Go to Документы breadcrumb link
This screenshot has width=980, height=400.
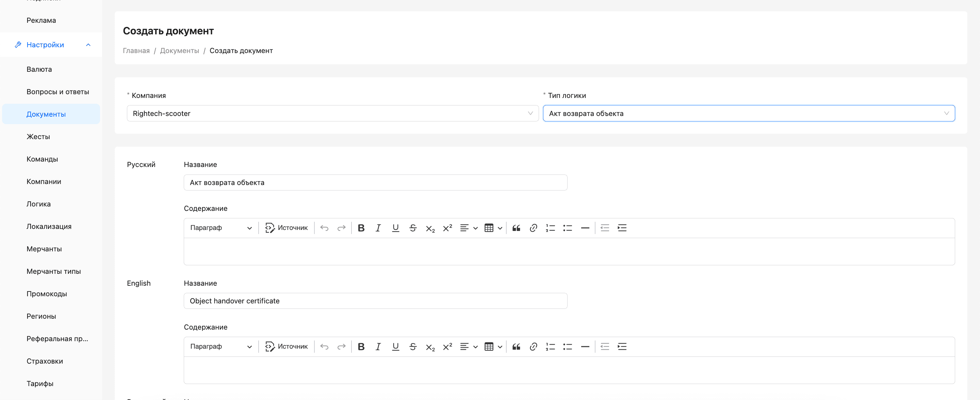pyautogui.click(x=179, y=51)
